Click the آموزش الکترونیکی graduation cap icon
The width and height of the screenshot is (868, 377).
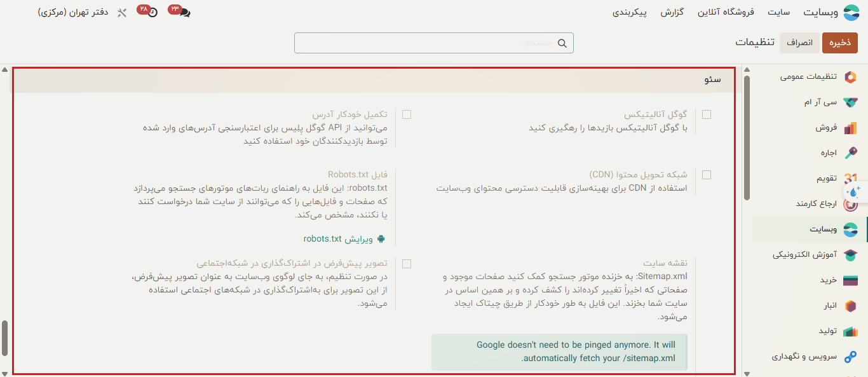(x=850, y=255)
